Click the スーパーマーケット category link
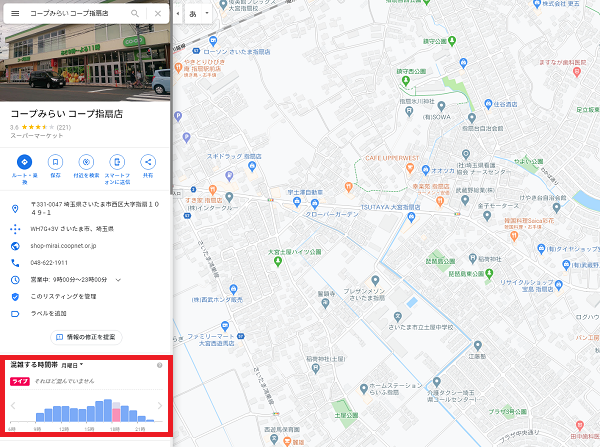The width and height of the screenshot is (601, 447). [36, 136]
